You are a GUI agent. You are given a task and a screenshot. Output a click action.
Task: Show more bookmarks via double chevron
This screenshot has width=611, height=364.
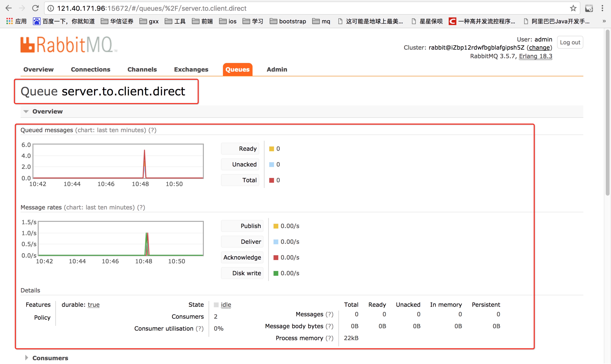pos(604,21)
